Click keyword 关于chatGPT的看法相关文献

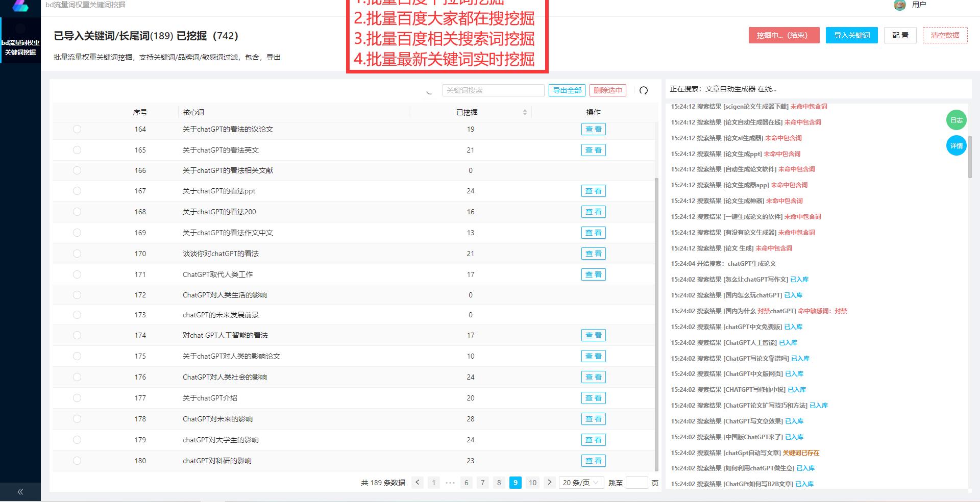[x=228, y=170]
